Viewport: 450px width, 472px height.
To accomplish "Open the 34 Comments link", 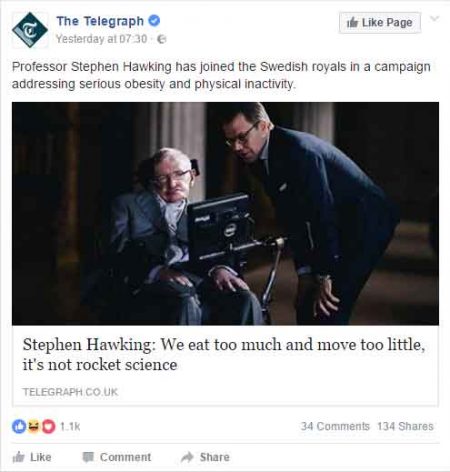I will (x=335, y=426).
